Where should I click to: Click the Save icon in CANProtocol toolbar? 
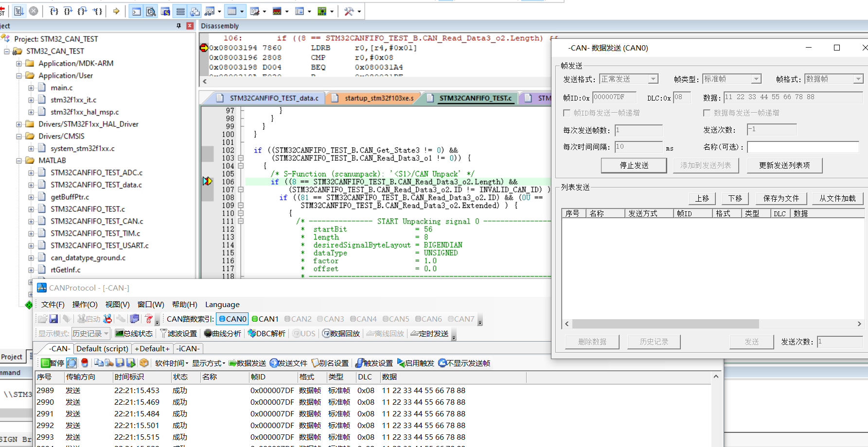pos(53,319)
